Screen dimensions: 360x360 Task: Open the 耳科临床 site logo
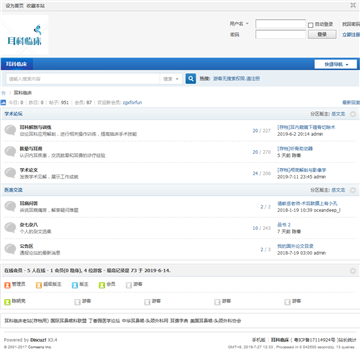25,35
